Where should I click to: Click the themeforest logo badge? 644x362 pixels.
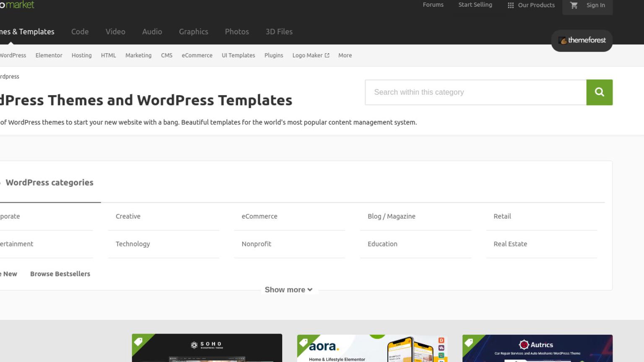pos(582,41)
